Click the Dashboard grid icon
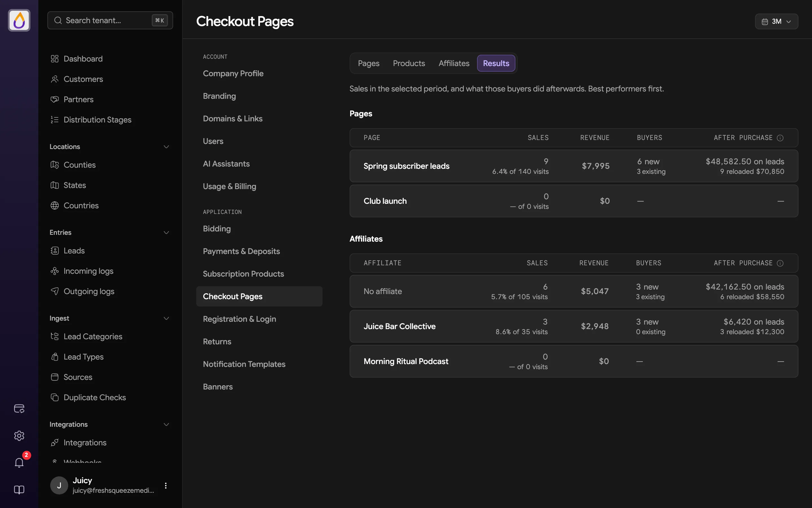 (55, 59)
